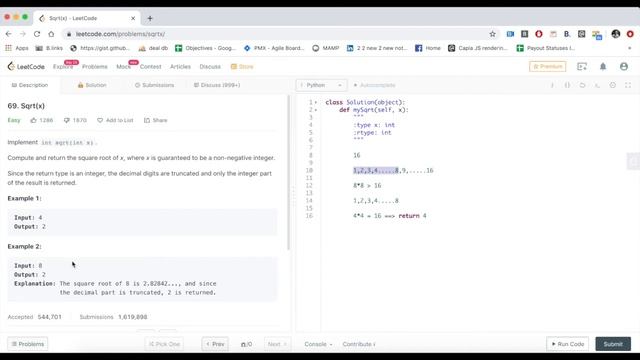Go to the Prev problem

point(215,344)
